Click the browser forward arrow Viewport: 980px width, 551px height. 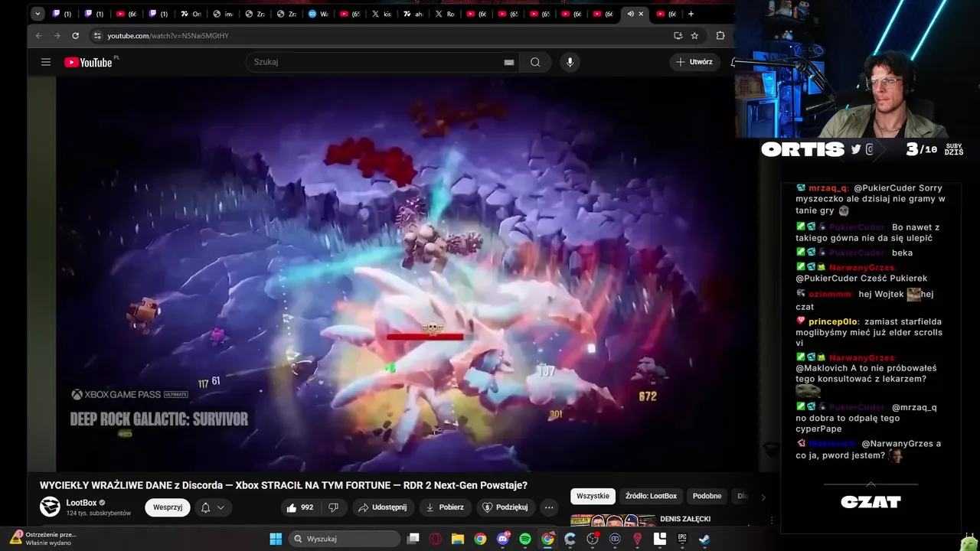click(x=57, y=35)
